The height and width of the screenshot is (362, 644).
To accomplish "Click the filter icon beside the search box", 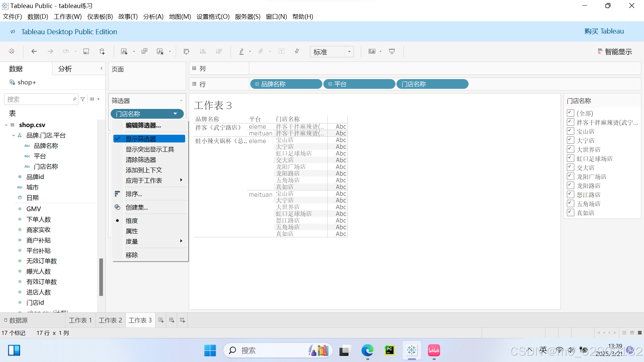I will click(x=83, y=99).
